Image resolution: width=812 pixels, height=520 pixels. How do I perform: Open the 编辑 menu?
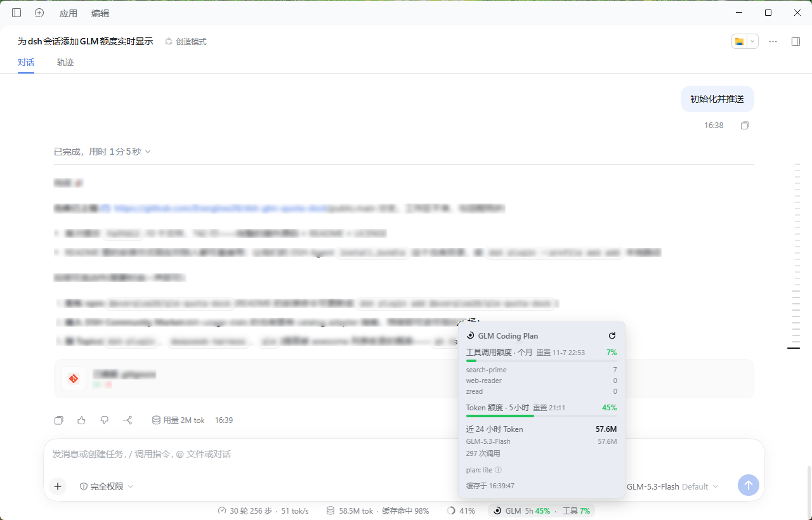[100, 13]
